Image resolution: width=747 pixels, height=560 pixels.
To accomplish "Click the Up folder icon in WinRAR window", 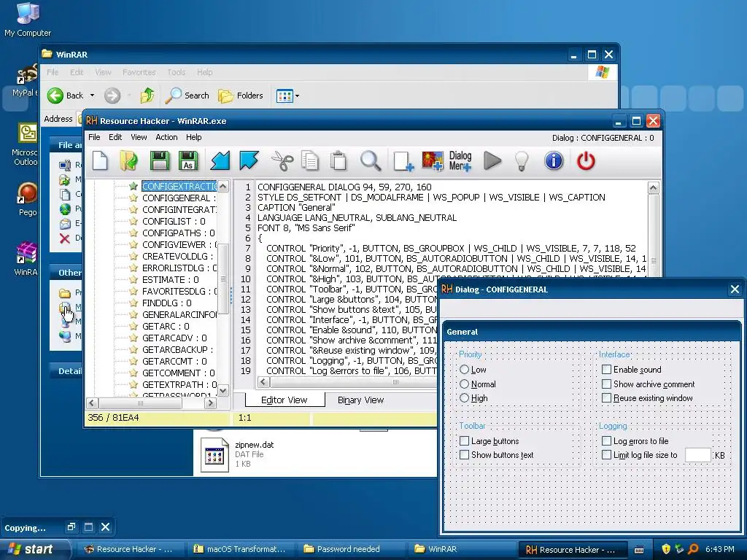I will (x=147, y=96).
